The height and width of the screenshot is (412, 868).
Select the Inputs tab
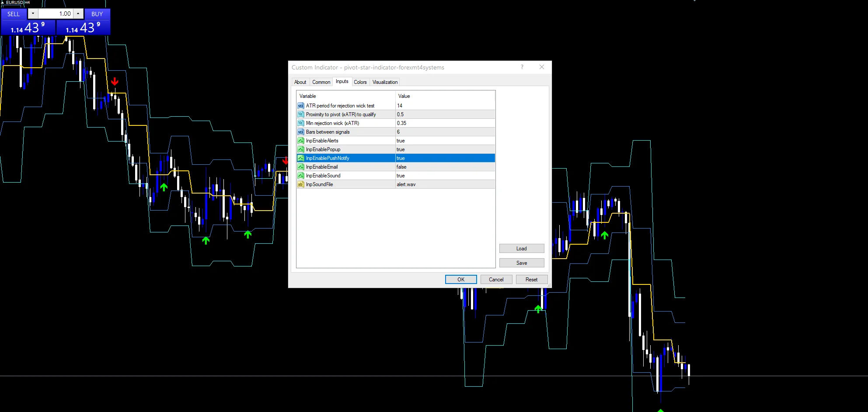342,81
